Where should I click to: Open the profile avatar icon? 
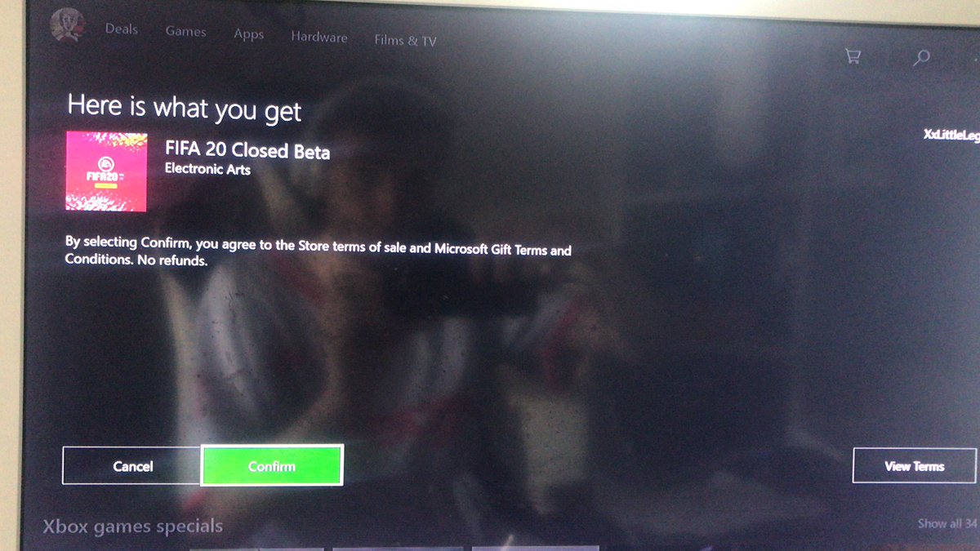pyautogui.click(x=67, y=25)
